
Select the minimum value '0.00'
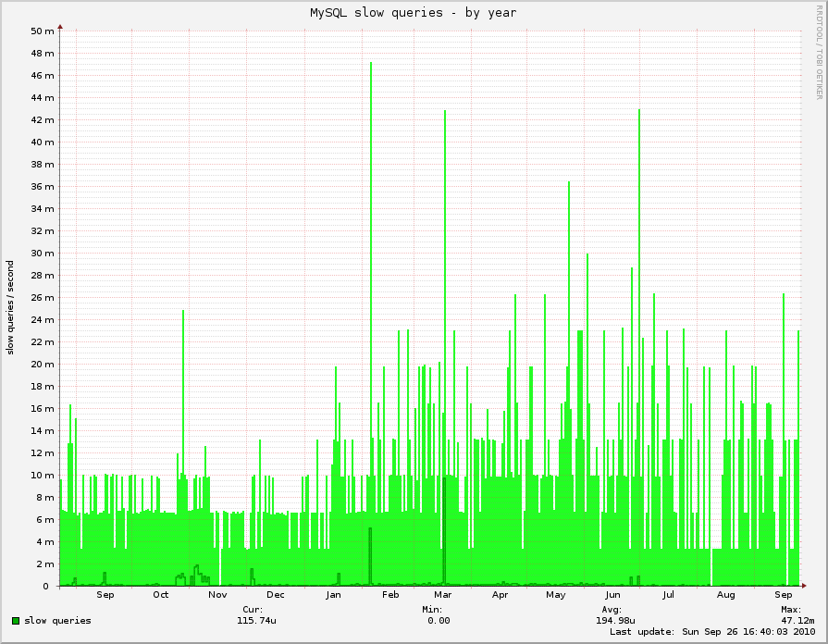click(439, 621)
